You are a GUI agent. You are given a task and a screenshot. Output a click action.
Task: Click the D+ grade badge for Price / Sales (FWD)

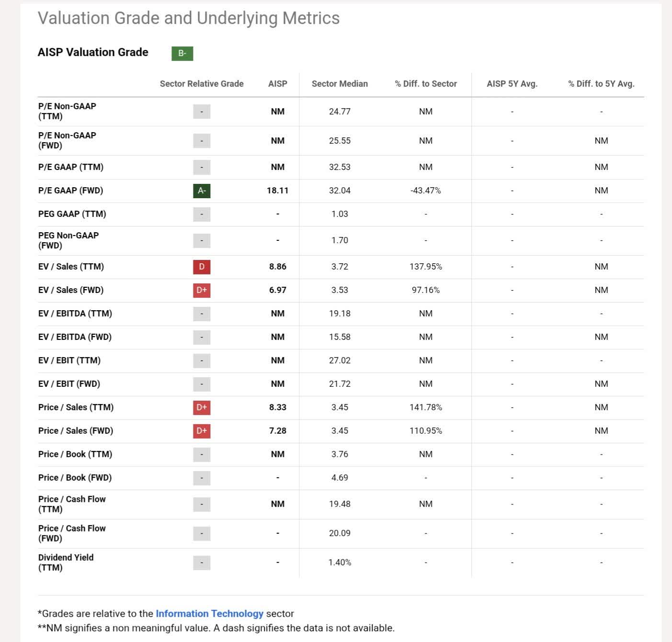tap(202, 431)
